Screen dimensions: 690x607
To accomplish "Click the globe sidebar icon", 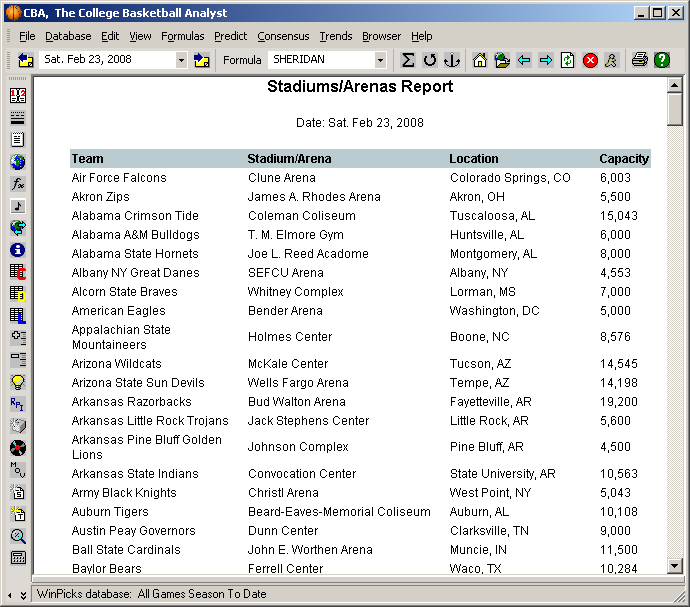I will [18, 162].
